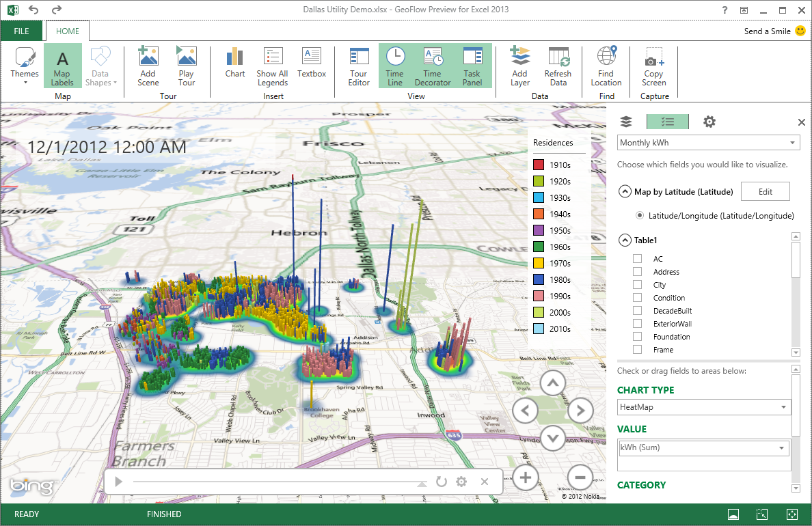The width and height of the screenshot is (812, 526).
Task: Collapse the Table1 field list
Action: pyautogui.click(x=625, y=240)
